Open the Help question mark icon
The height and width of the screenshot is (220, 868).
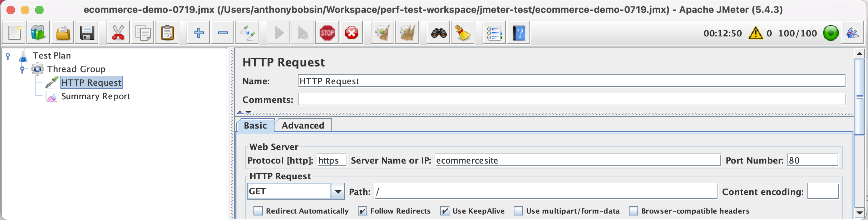[x=519, y=33]
